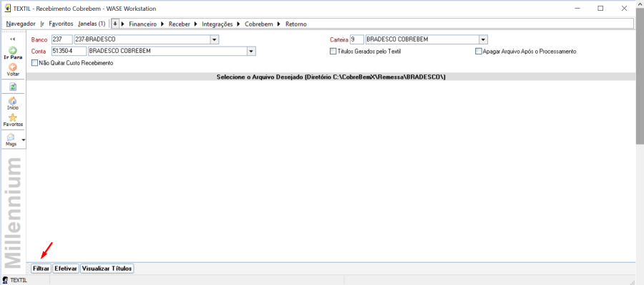
Task: Tick Não Quitar Custo Recebimento checkbox
Action: coord(34,63)
